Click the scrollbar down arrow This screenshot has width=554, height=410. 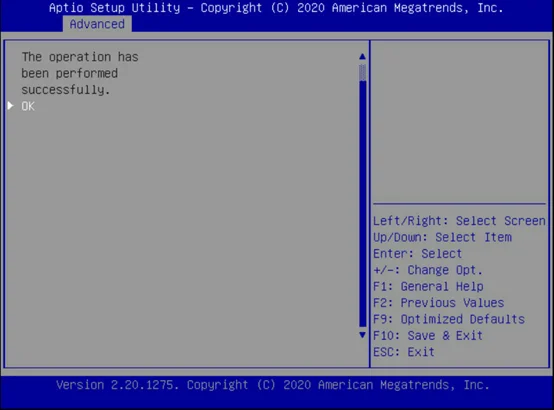[x=362, y=335]
